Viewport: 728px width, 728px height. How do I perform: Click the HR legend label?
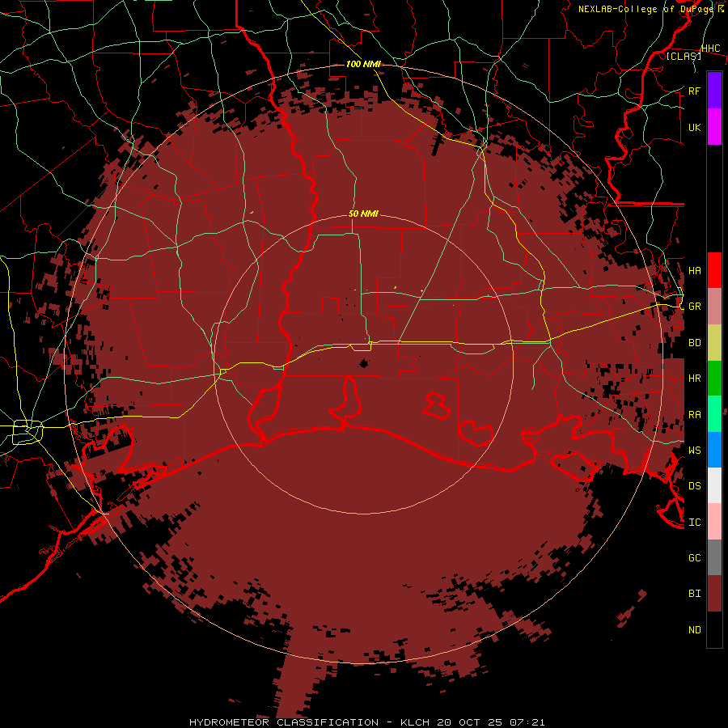click(x=694, y=379)
